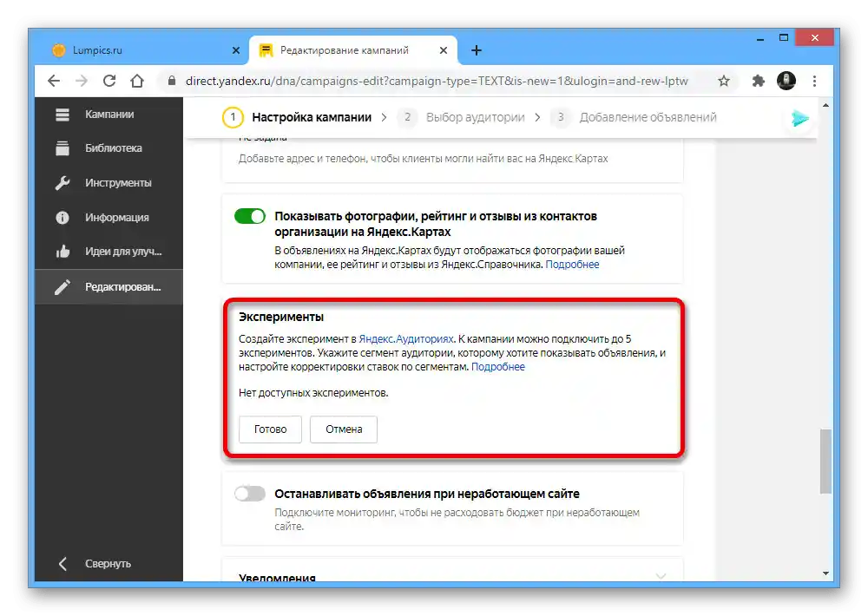The height and width of the screenshot is (616, 868).
Task: View site security lock icon
Action: tap(172, 81)
